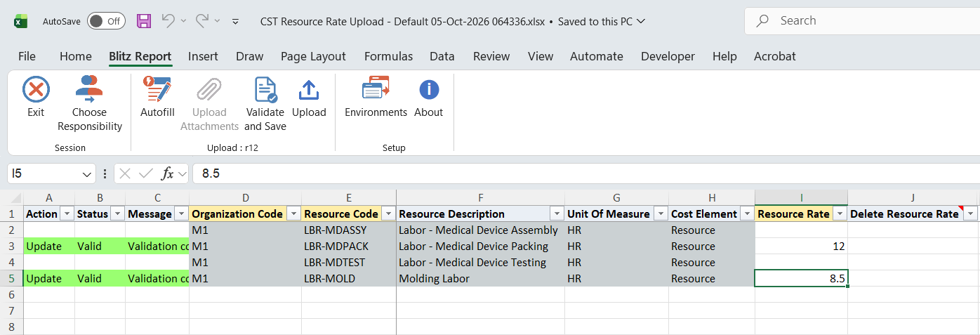Image resolution: width=980 pixels, height=335 pixels.
Task: Select column D header
Action: click(x=245, y=198)
